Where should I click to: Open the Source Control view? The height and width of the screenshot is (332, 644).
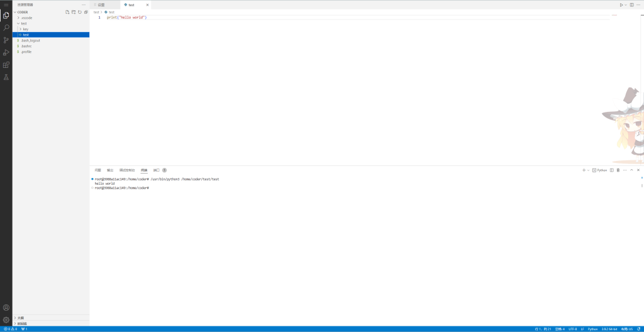[x=6, y=40]
